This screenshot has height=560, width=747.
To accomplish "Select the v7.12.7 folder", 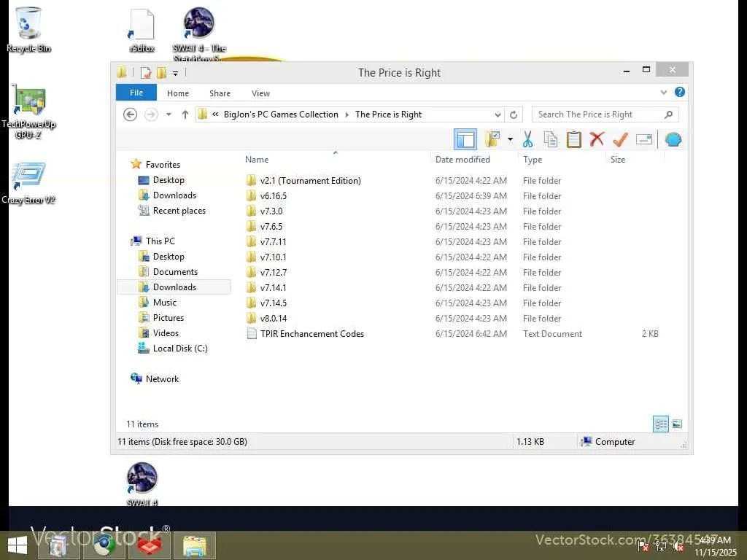I will [274, 273].
